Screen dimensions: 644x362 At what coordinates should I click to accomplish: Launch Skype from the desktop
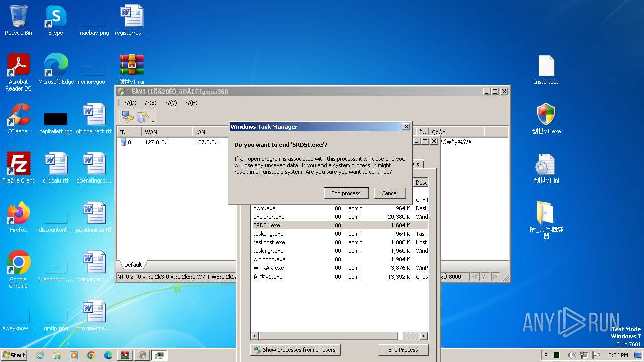point(55,20)
